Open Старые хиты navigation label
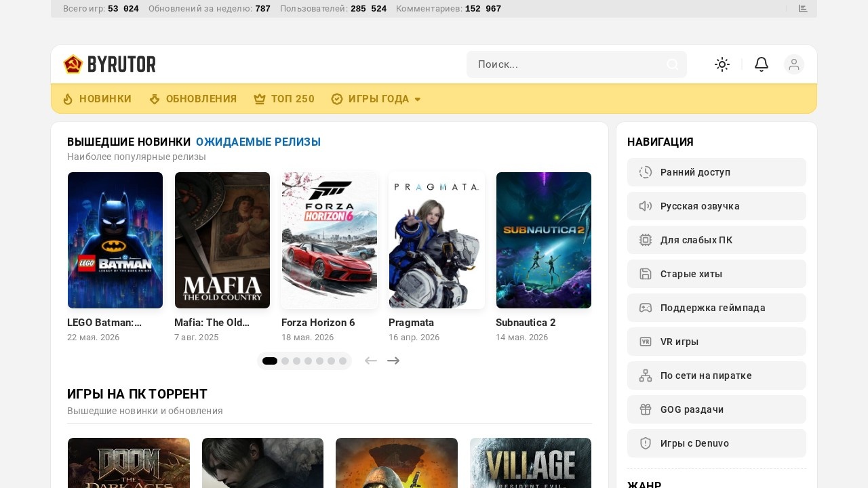The image size is (868, 488). tap(691, 274)
